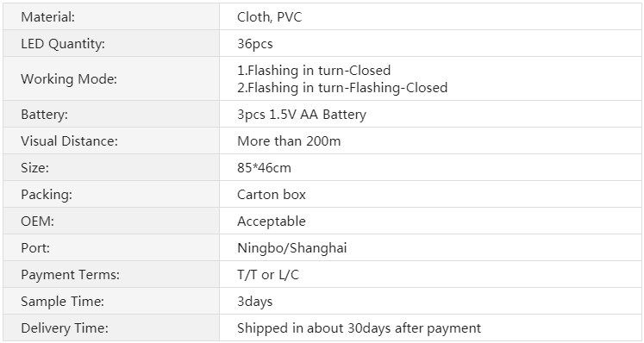Image resolution: width=644 pixels, height=343 pixels.
Task: Click the Battery label cell
Action: [111, 114]
